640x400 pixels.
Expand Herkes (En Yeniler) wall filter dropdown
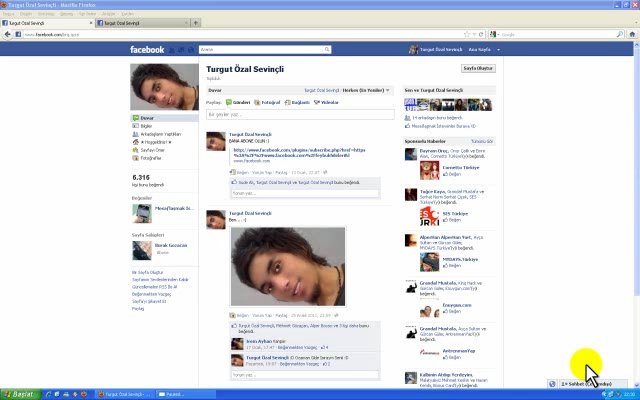[x=366, y=90]
